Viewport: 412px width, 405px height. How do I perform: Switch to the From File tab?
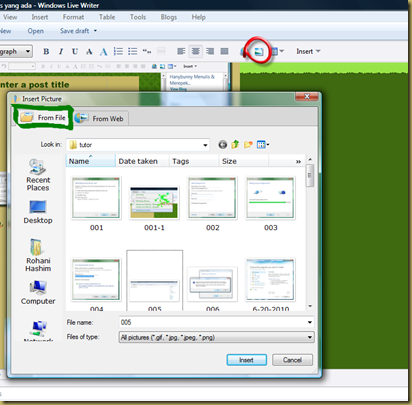[x=42, y=118]
